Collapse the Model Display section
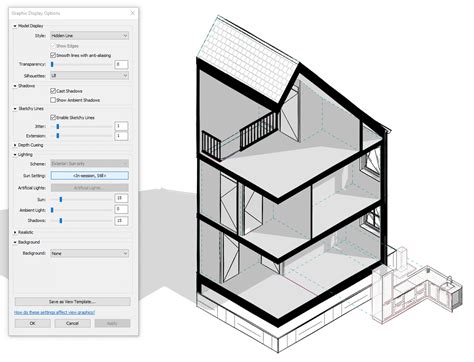474x362 pixels. (x=15, y=26)
